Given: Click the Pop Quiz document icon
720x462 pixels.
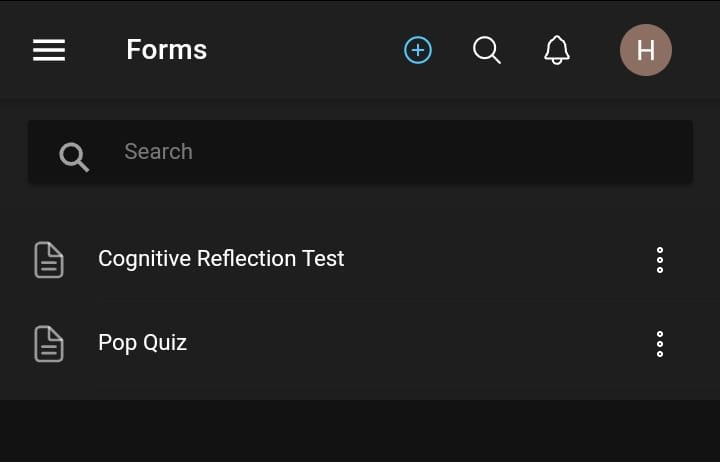Looking at the screenshot, I should point(49,344).
